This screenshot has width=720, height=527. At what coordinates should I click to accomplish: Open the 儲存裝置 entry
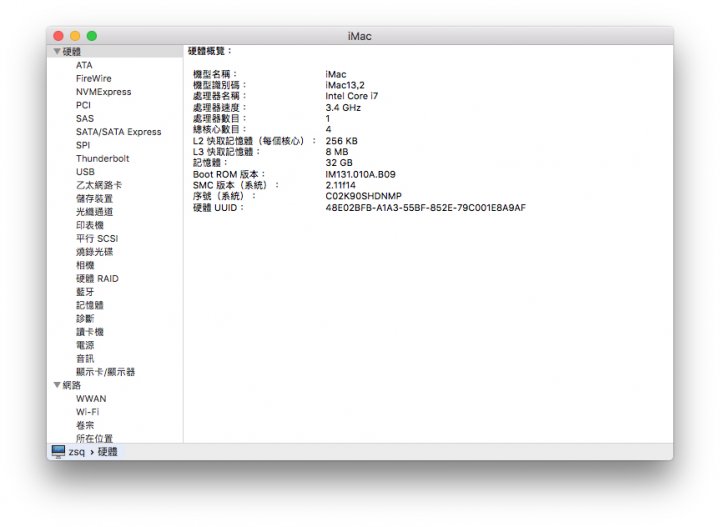(94, 198)
